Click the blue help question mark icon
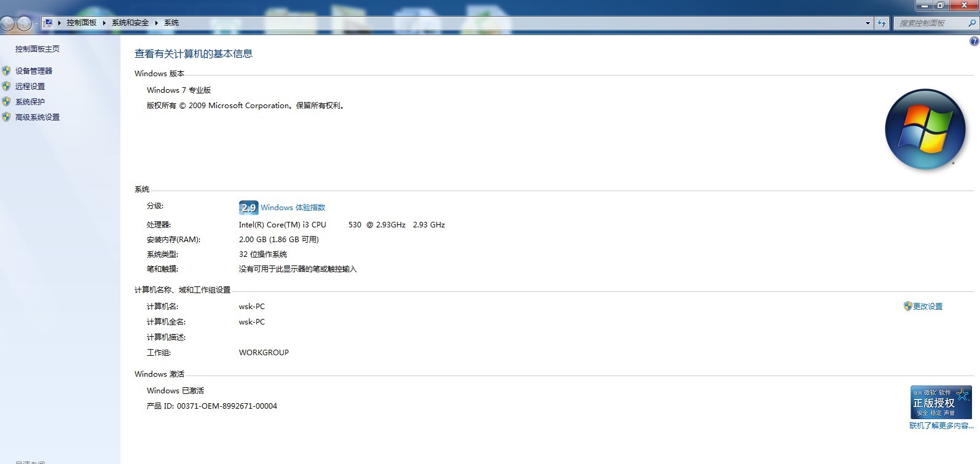 (974, 41)
